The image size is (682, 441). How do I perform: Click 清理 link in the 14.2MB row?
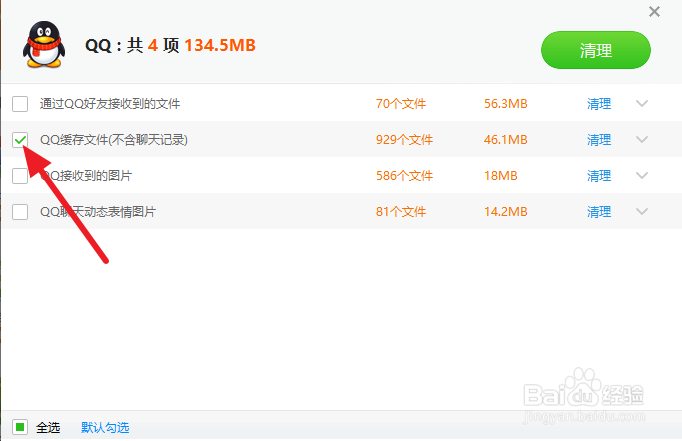(x=599, y=212)
